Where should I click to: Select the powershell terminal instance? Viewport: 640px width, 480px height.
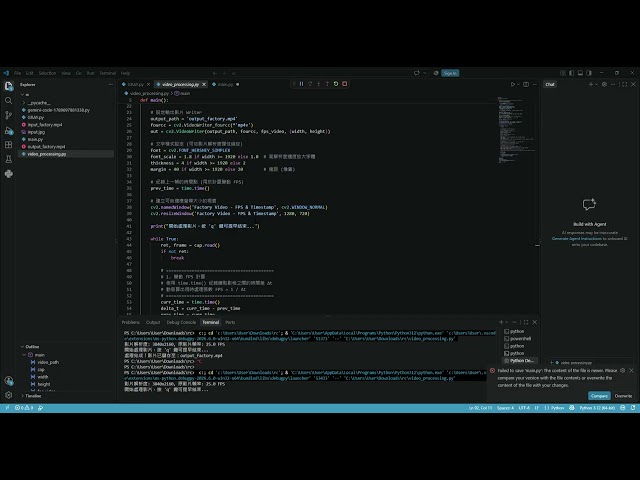click(518, 338)
